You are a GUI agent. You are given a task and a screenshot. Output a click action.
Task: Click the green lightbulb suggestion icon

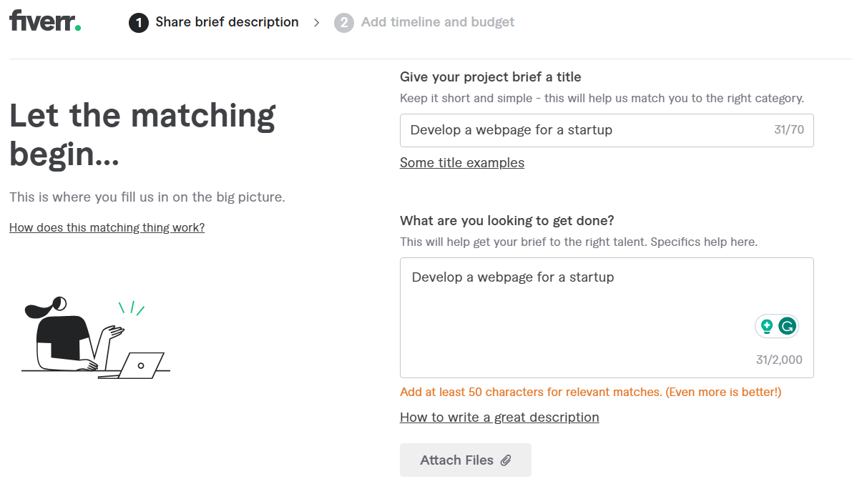767,326
